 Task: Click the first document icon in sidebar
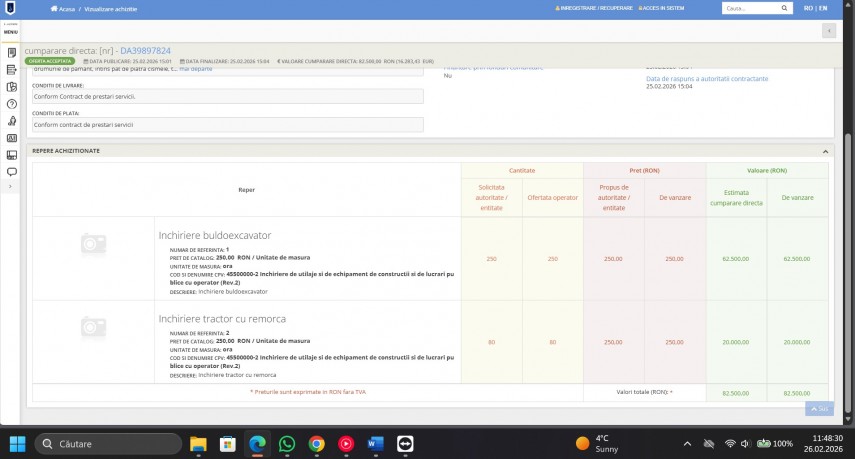point(11,52)
